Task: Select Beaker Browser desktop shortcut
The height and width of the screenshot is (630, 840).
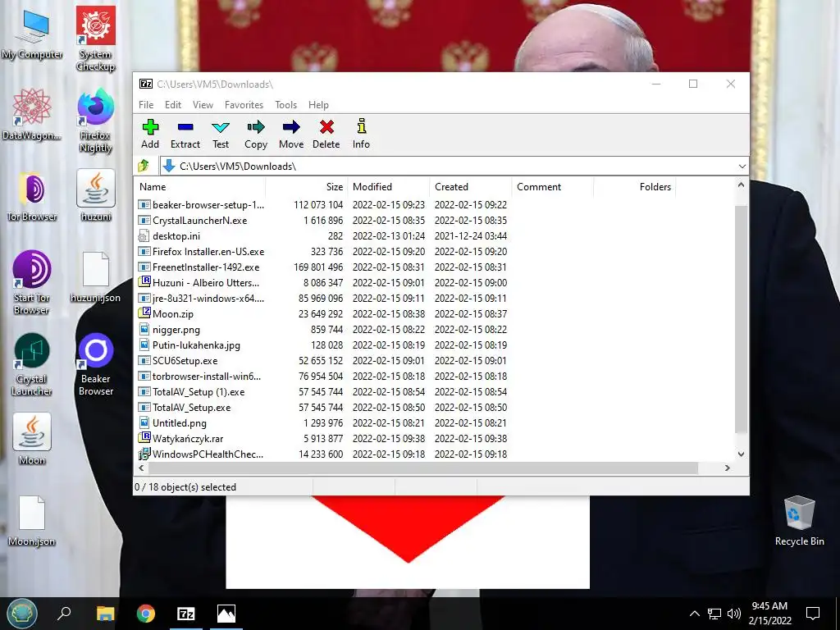Action: [96, 364]
